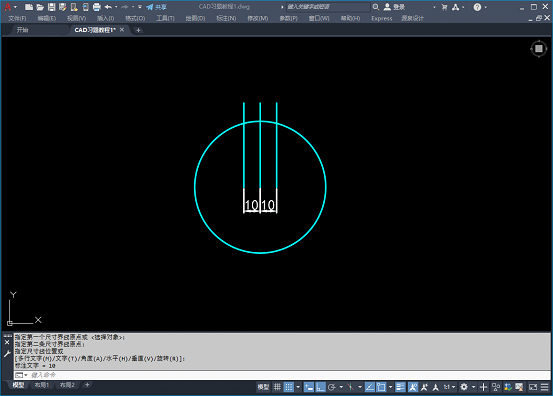
Task: Open the workspace settings gear icon
Action: point(464,387)
